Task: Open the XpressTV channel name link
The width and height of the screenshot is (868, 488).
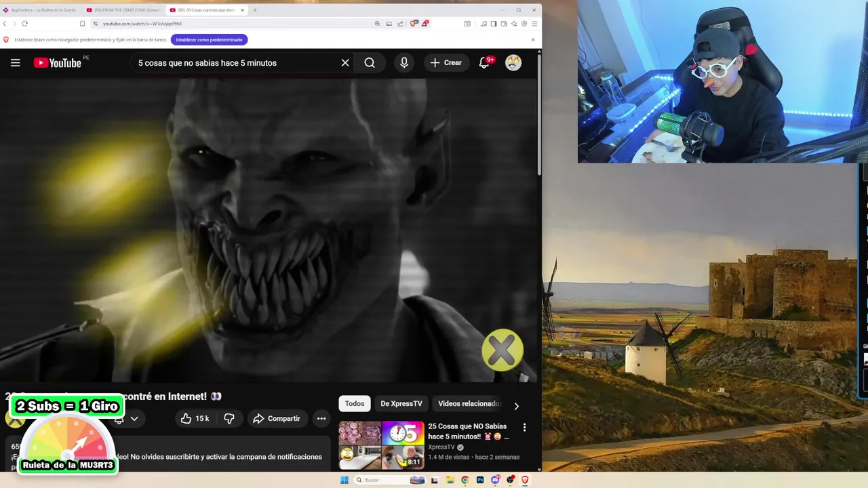Action: (441, 447)
